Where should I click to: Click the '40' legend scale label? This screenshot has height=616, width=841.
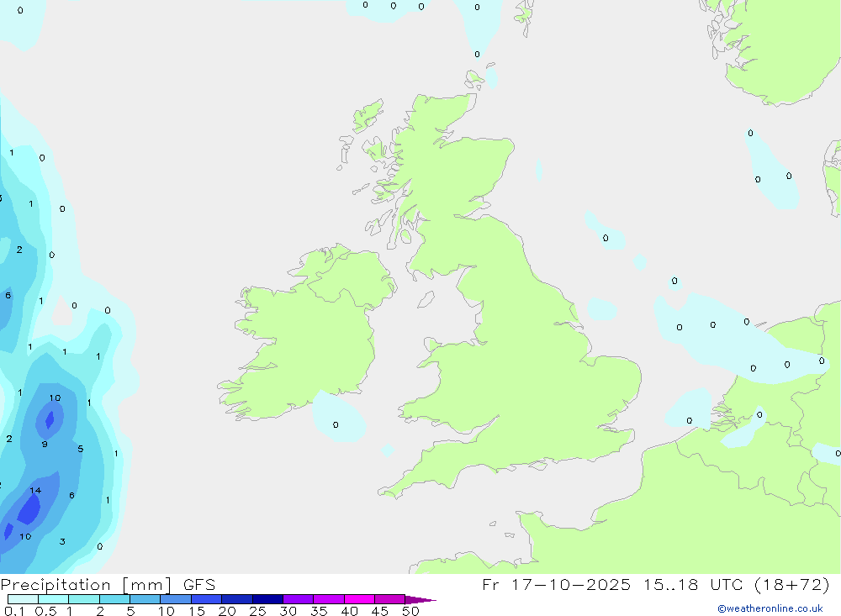[349, 611]
